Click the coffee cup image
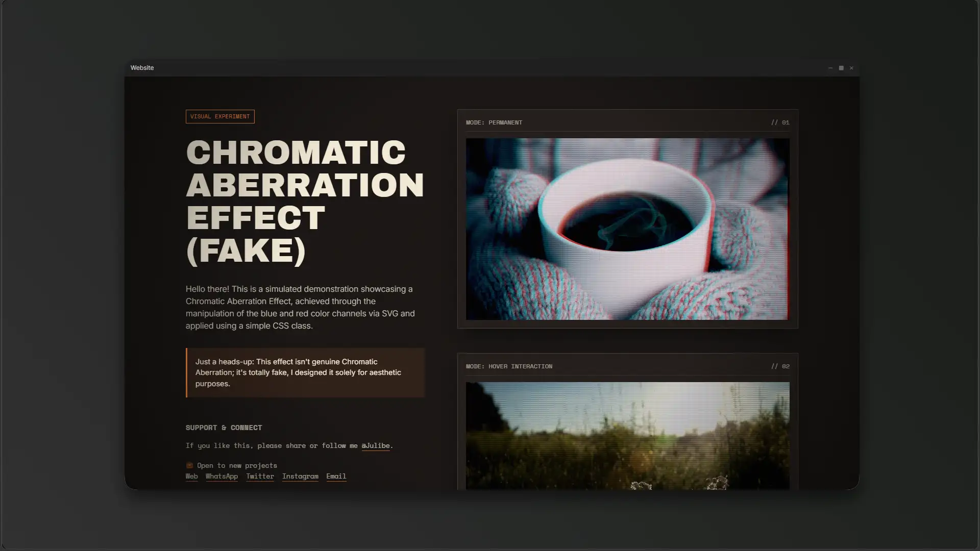The width and height of the screenshot is (980, 551). tap(627, 229)
